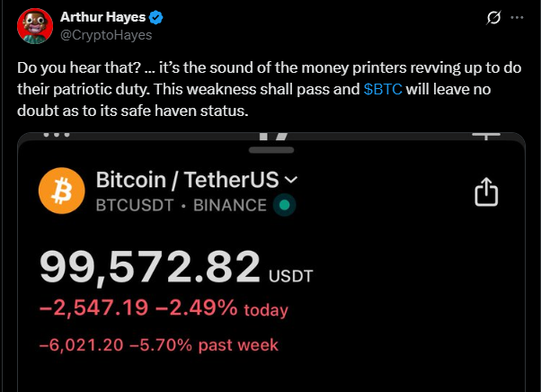This screenshot has width=541, height=392.
Task: Open Arthur Hayes profile avatar
Action: [x=35, y=26]
